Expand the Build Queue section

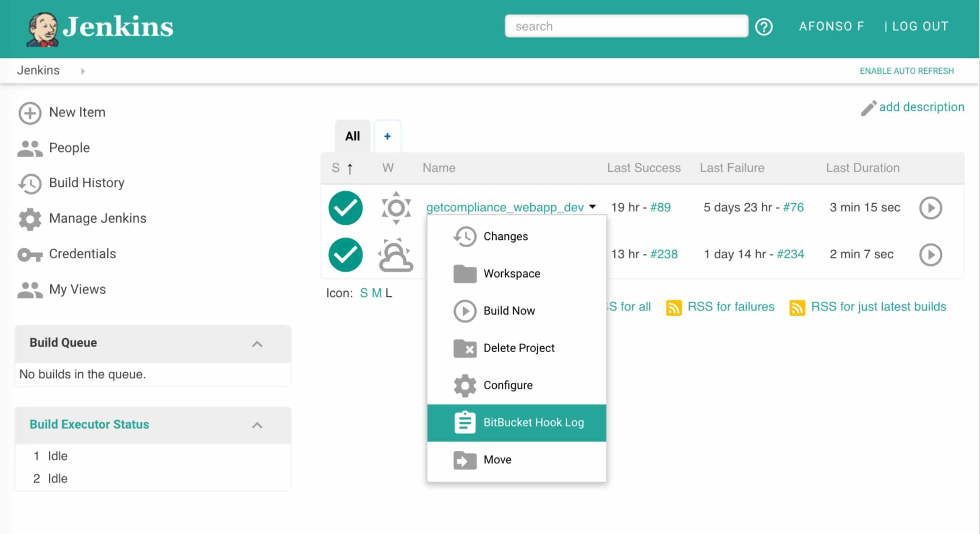point(257,342)
